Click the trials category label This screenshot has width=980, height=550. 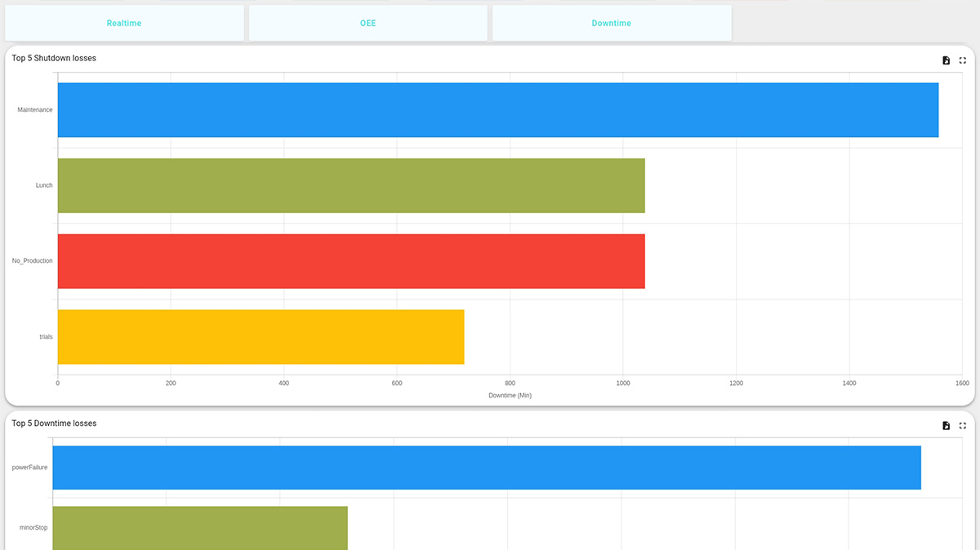[x=47, y=336]
